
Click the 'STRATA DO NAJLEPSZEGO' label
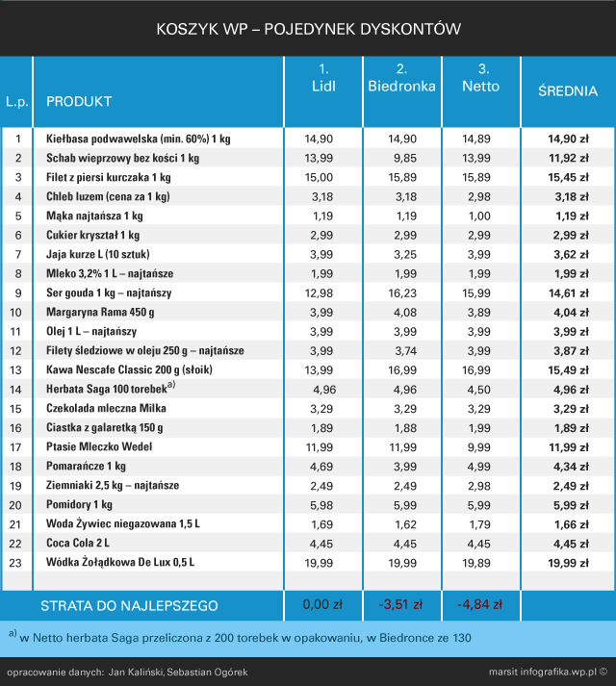coord(129,605)
